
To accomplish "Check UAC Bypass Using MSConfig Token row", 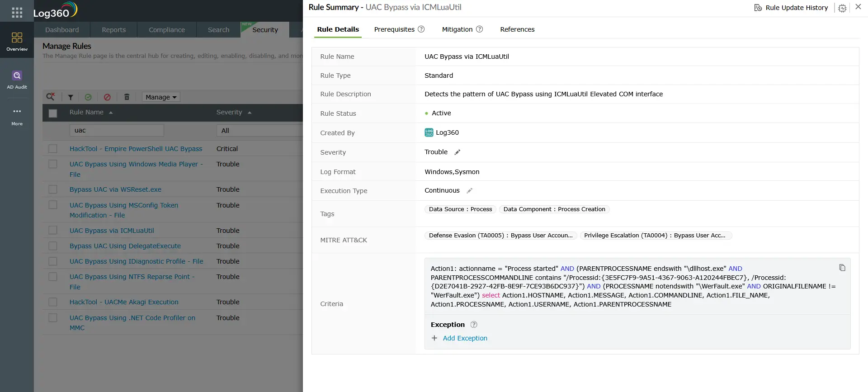I will click(x=53, y=205).
